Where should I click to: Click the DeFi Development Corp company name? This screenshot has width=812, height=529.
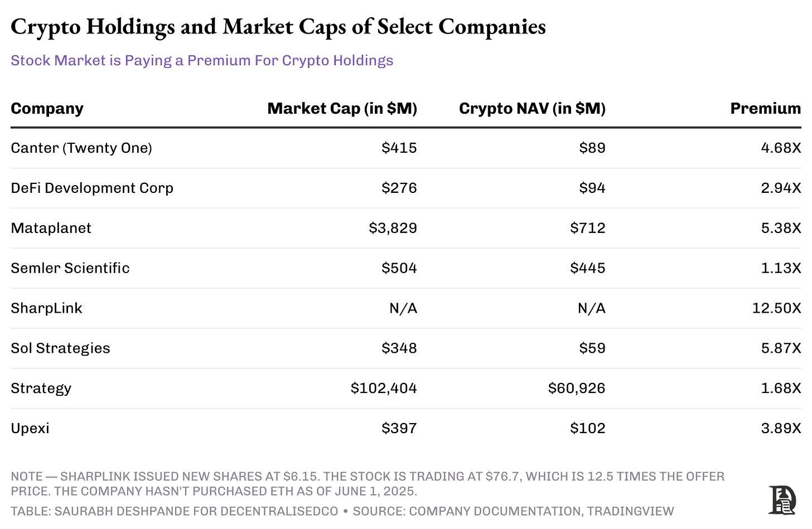(x=92, y=188)
